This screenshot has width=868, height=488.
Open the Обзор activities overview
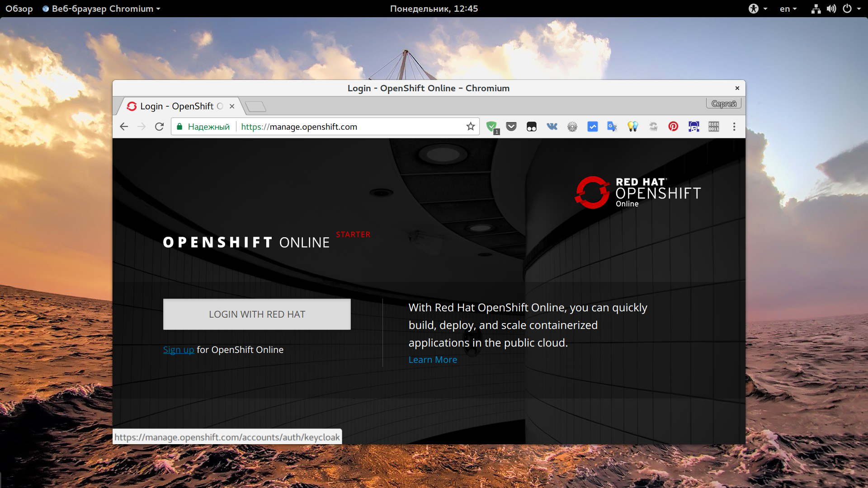pos(19,9)
